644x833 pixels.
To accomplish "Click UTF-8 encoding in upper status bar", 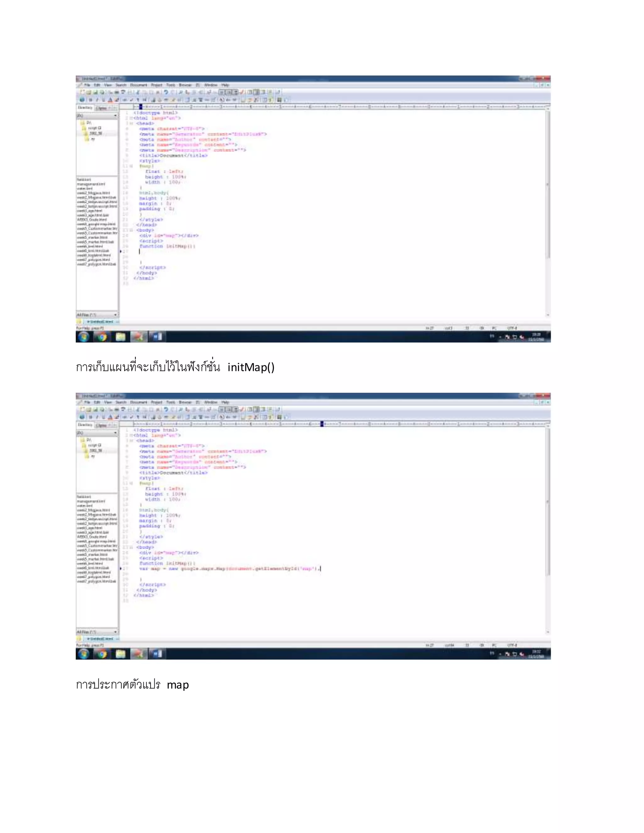I will coord(512,328).
